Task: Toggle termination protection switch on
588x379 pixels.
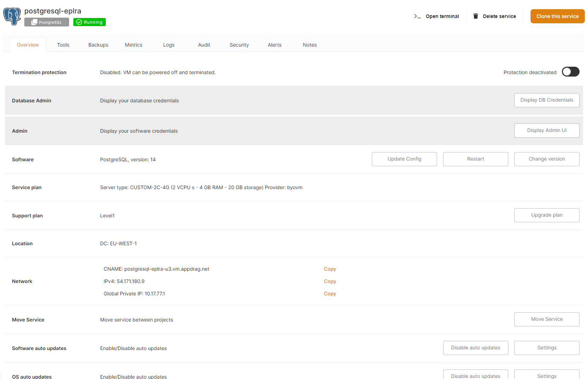Action: click(x=570, y=72)
